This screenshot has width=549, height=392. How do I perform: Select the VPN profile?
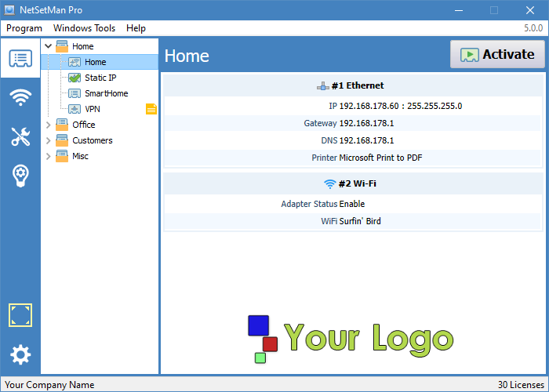pos(93,109)
